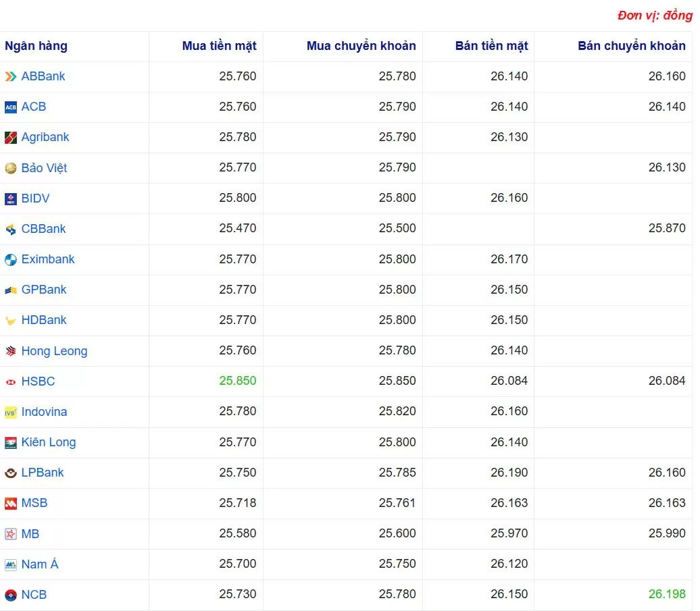Viewport: 700px width, 611px height.
Task: Select Nam Á's 26.120 cash sell value
Action: click(x=509, y=564)
